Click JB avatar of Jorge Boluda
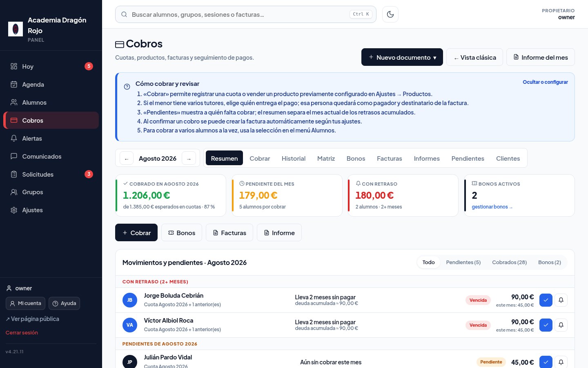Image resolution: width=588 pixels, height=368 pixels. 130,300
